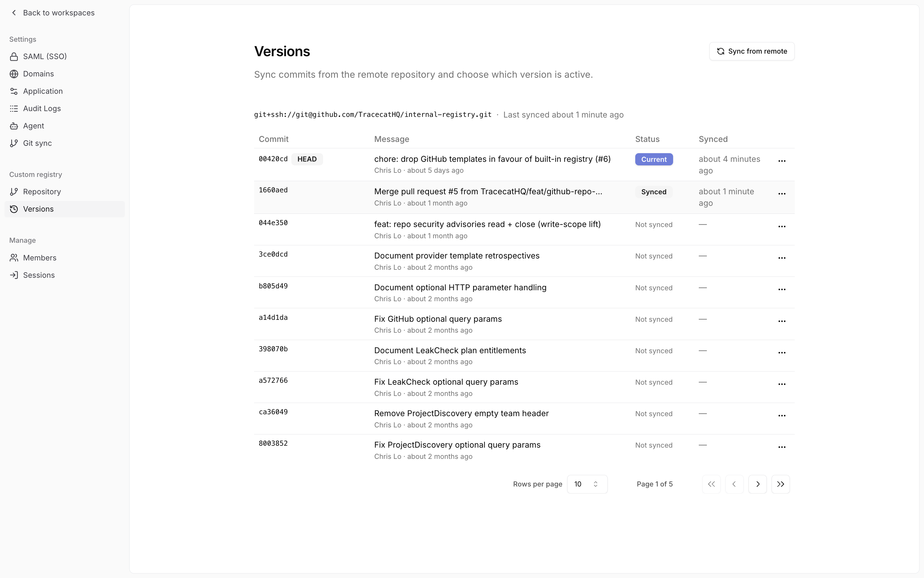
Task: Click the Domains globe icon
Action: pos(14,74)
